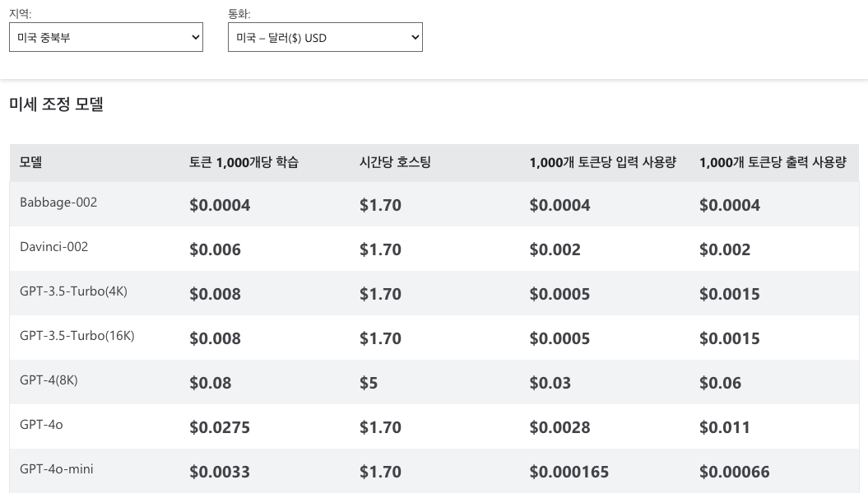
Task: Click the 시간당 호스팅 column header
Action: [395, 162]
